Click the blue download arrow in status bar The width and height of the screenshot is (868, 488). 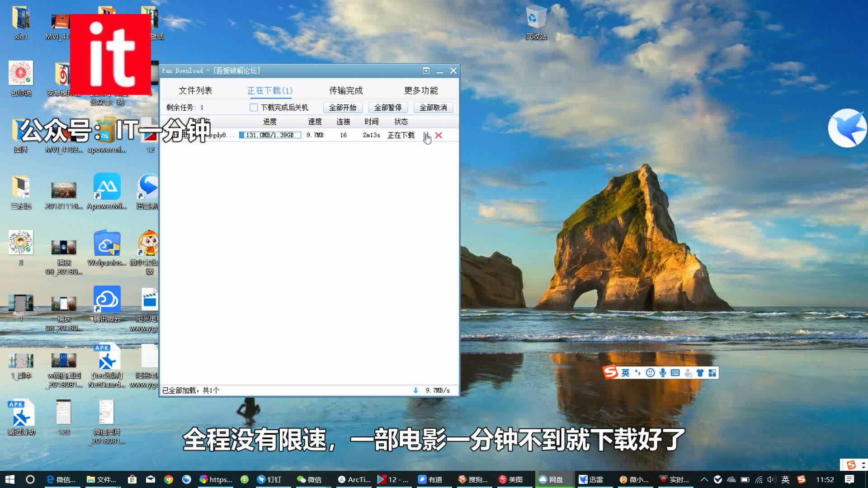tap(415, 390)
